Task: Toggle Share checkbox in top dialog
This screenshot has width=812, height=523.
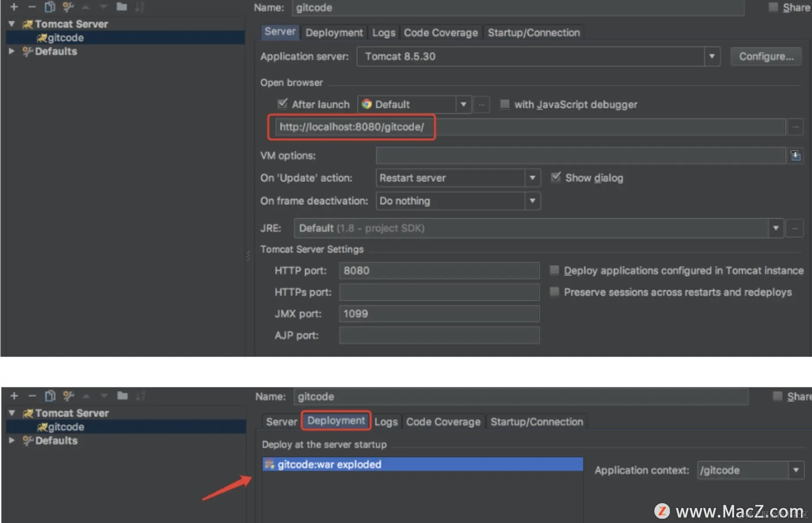Action: [x=773, y=7]
